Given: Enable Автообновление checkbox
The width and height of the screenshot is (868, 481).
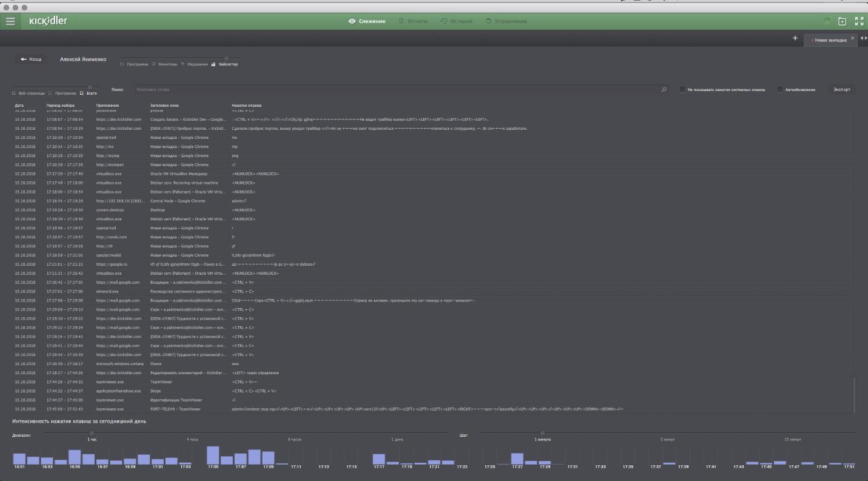Looking at the screenshot, I should [780, 90].
